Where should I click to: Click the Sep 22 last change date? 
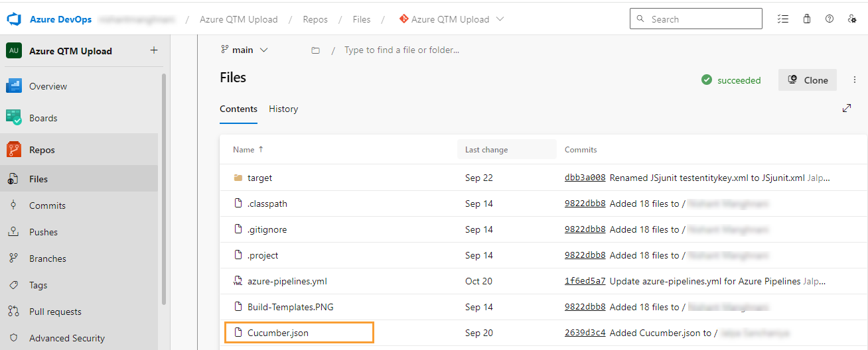[479, 178]
